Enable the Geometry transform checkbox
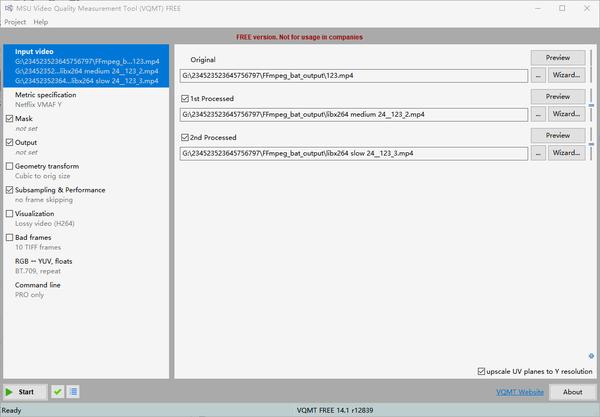 click(x=10, y=166)
